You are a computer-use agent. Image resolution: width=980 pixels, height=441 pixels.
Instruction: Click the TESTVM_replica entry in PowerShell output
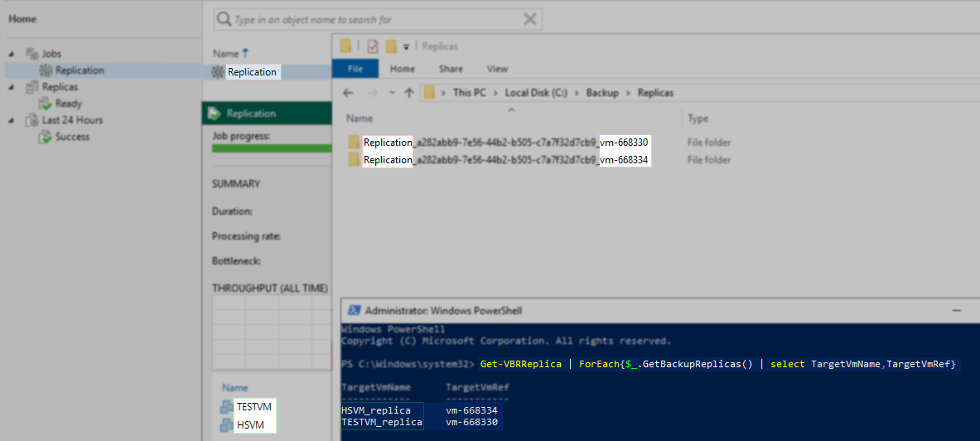click(381, 423)
